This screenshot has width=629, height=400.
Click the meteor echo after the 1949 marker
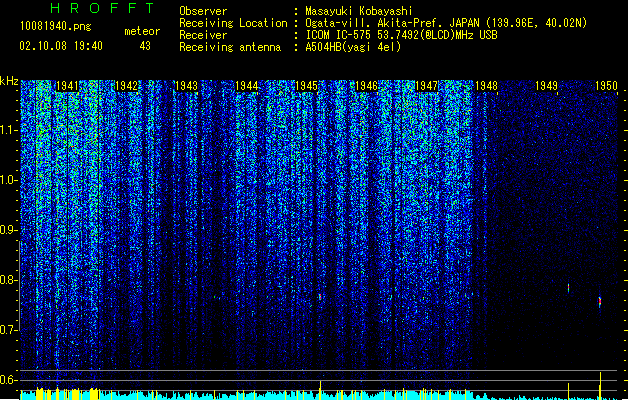pos(568,288)
